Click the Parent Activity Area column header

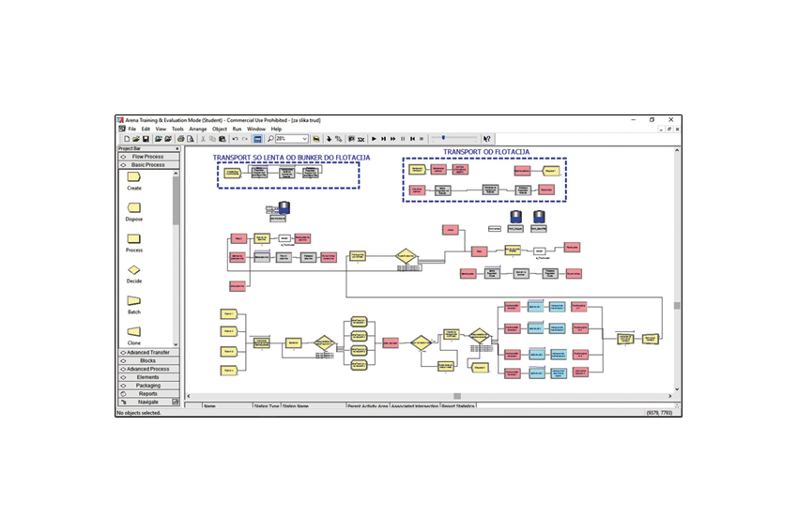point(368,406)
